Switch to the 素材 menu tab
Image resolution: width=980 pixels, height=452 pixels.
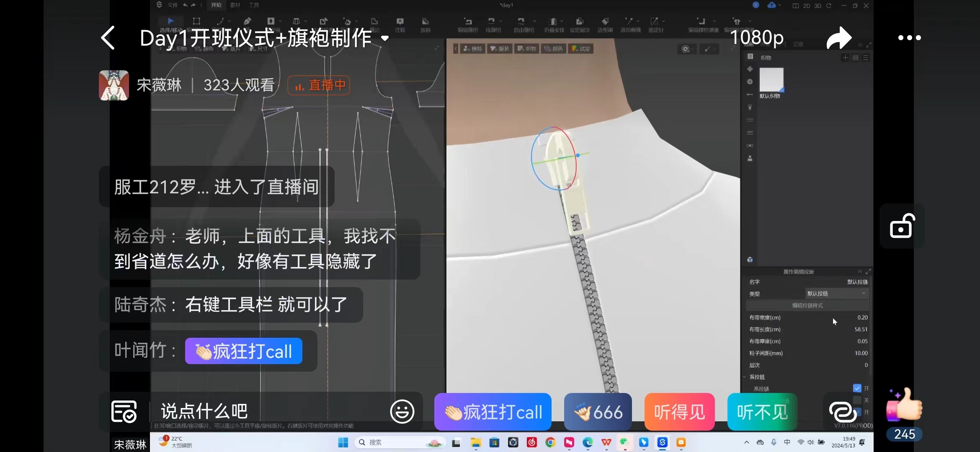point(235,5)
